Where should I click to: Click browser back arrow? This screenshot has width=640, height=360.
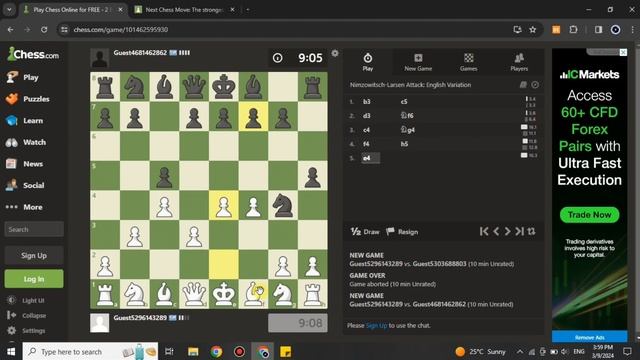coord(11,29)
